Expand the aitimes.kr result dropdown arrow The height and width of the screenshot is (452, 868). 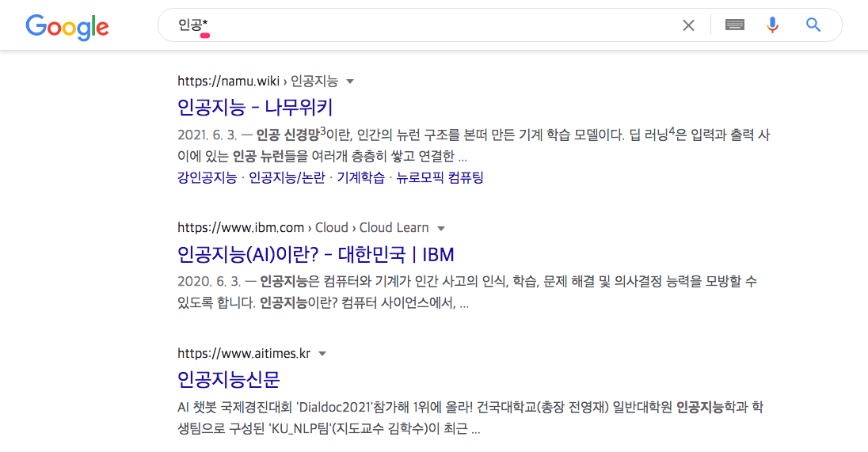[322, 354]
